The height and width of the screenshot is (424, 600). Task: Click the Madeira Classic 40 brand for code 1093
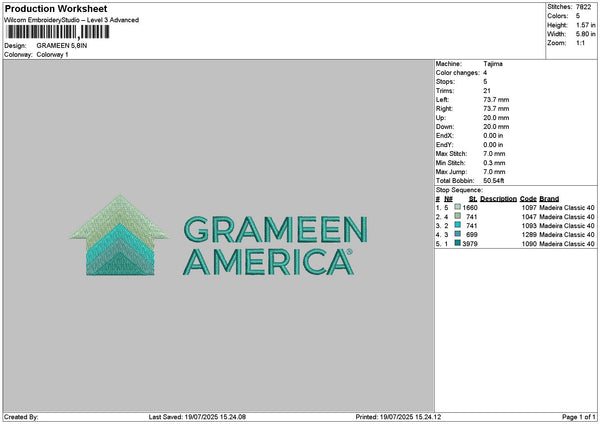pos(567,226)
